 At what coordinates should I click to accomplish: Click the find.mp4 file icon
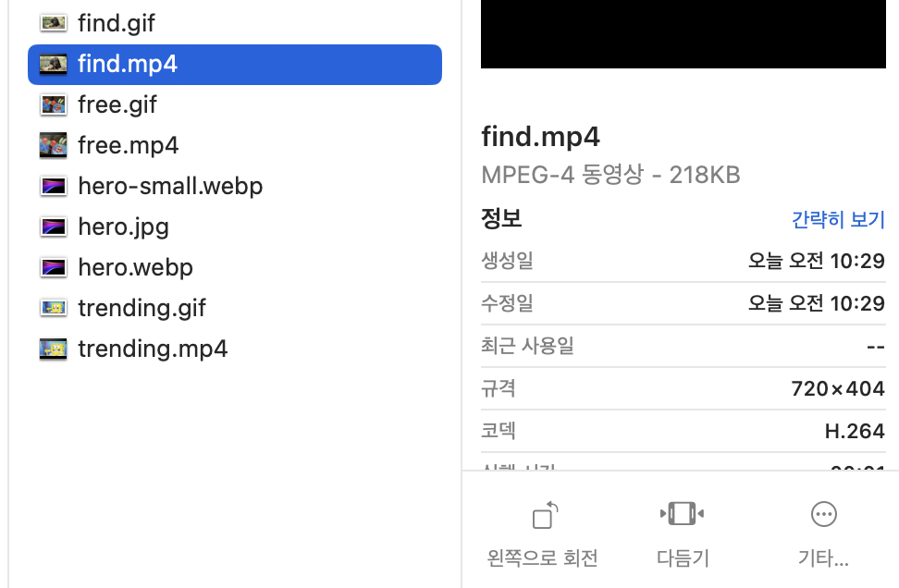click(x=54, y=64)
